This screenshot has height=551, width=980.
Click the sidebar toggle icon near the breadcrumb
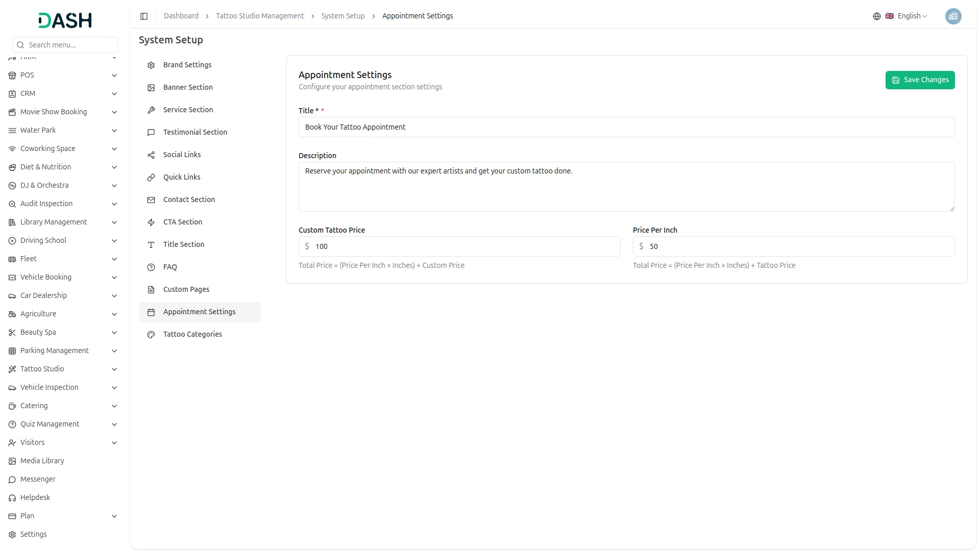pos(144,16)
